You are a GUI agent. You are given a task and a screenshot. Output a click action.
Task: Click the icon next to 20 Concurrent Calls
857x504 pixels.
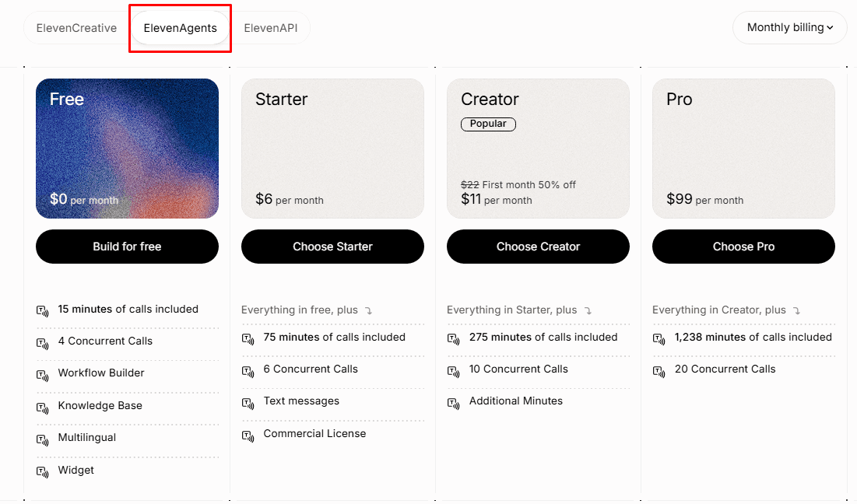click(659, 372)
